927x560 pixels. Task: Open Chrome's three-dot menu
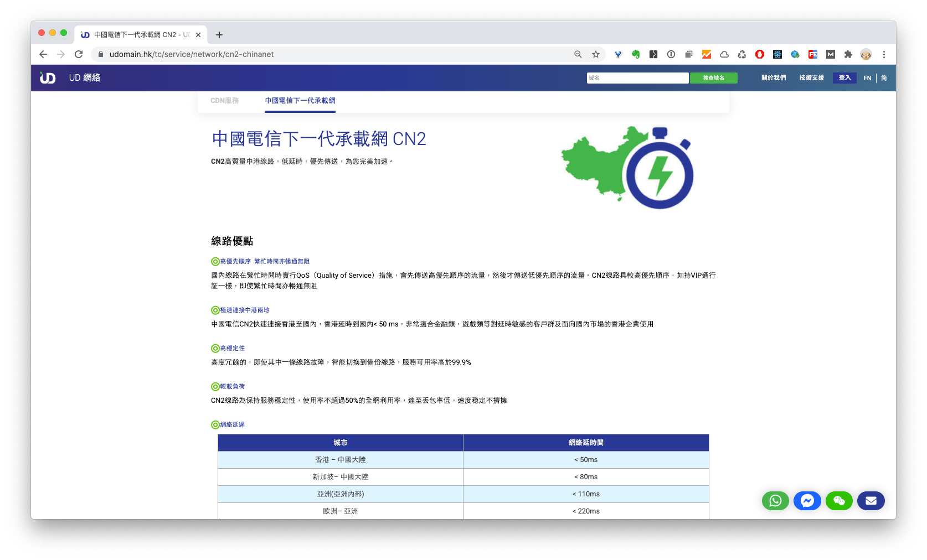[x=884, y=54]
